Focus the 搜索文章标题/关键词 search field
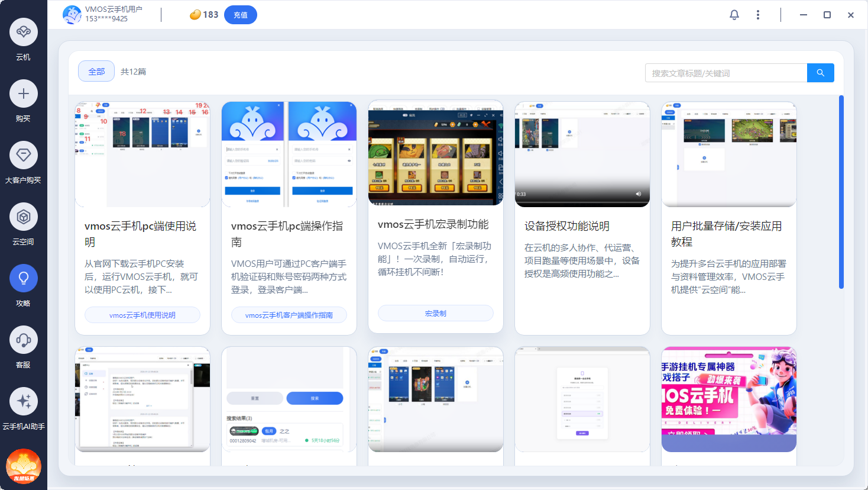868x490 pixels. tap(726, 73)
